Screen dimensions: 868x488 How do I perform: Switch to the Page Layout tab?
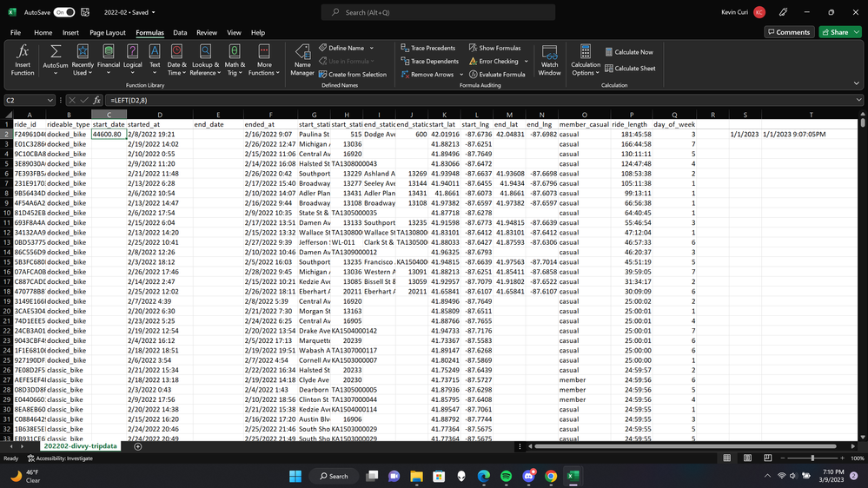pos(108,33)
